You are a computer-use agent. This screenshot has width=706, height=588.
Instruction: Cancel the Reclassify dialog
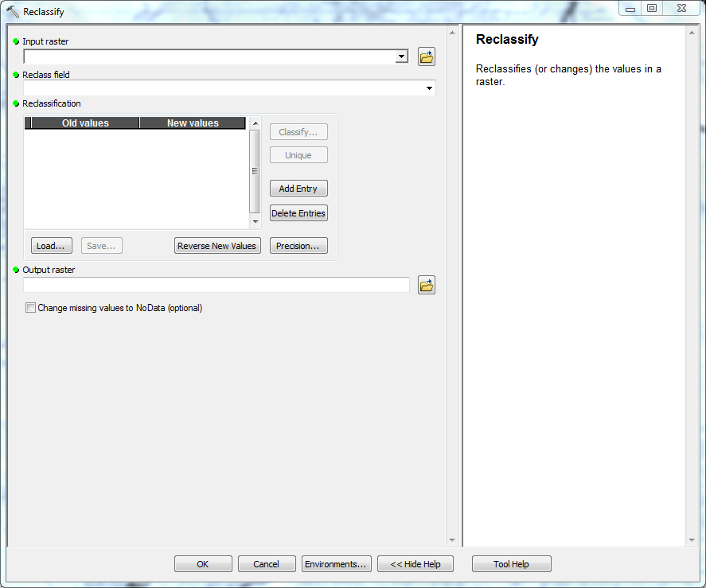click(267, 564)
